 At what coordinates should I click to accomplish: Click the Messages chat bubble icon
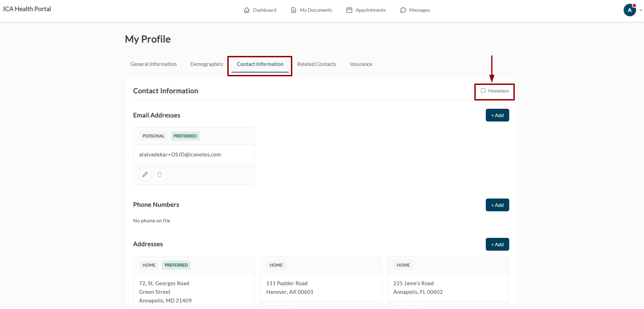coord(403,10)
